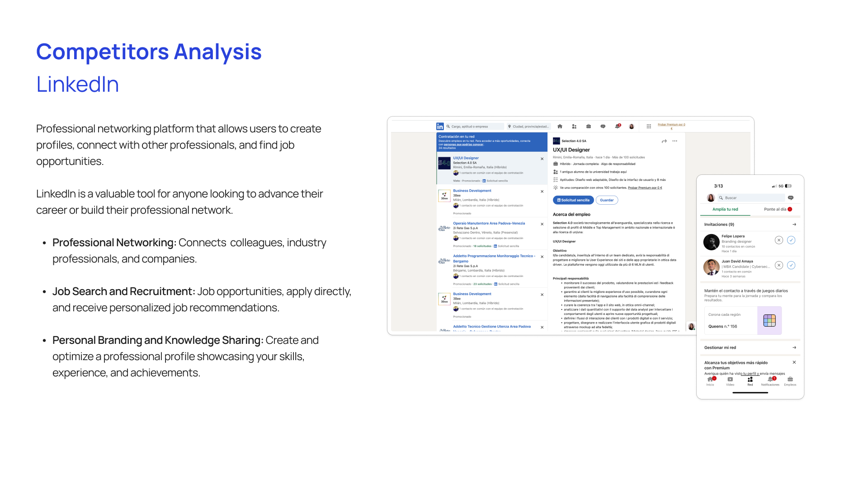The image size is (868, 488).
Task: Click the 'Guardar' button
Action: 607,200
